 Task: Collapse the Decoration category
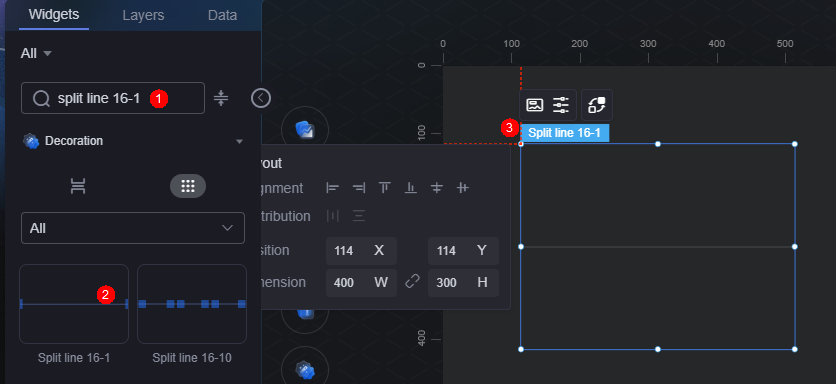click(239, 142)
